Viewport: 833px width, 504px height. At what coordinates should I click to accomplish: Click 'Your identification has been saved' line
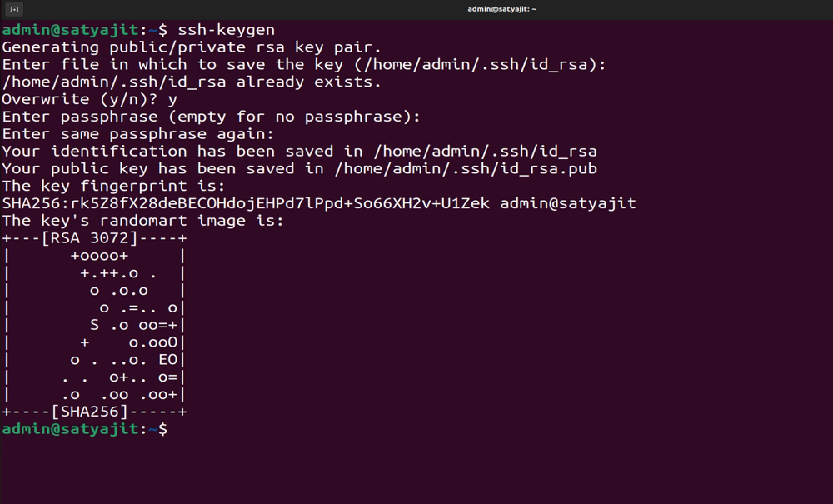click(x=299, y=152)
